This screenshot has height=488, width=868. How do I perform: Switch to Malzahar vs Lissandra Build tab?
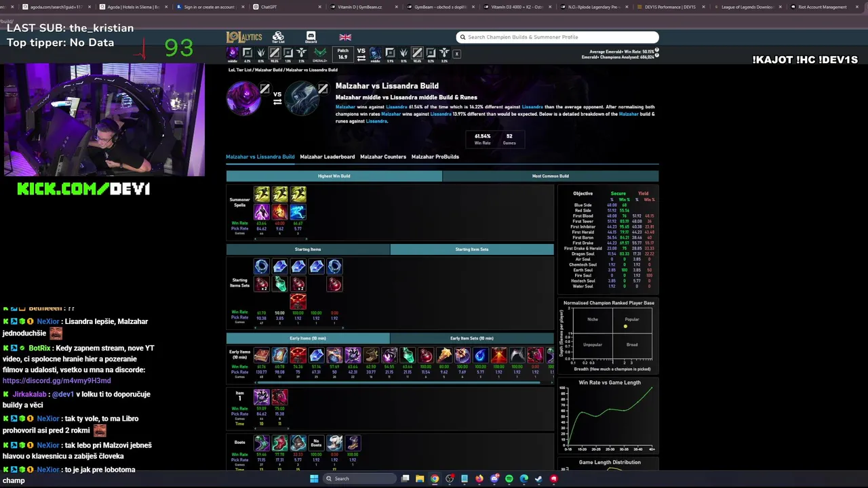tap(260, 157)
